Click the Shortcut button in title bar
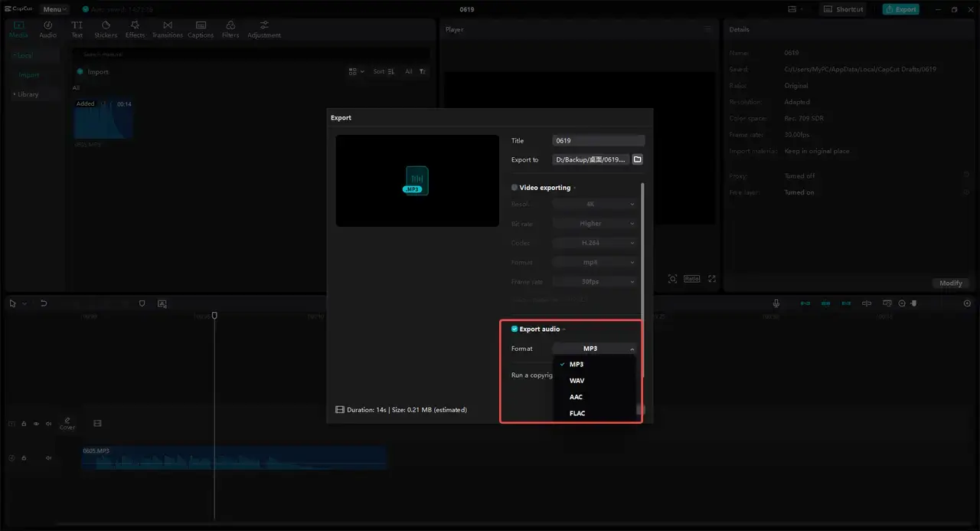980x531 pixels. [843, 9]
